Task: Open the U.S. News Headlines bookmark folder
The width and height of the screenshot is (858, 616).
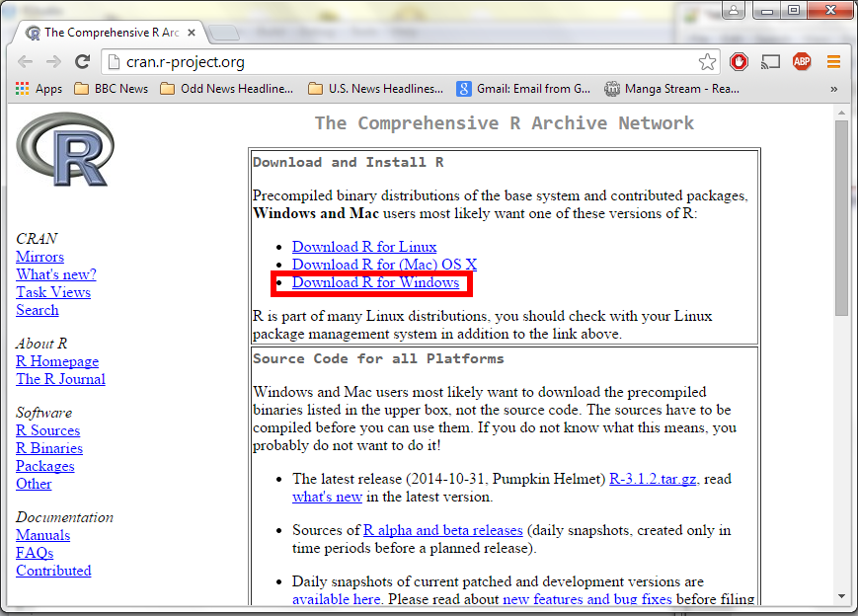Action: [x=375, y=89]
